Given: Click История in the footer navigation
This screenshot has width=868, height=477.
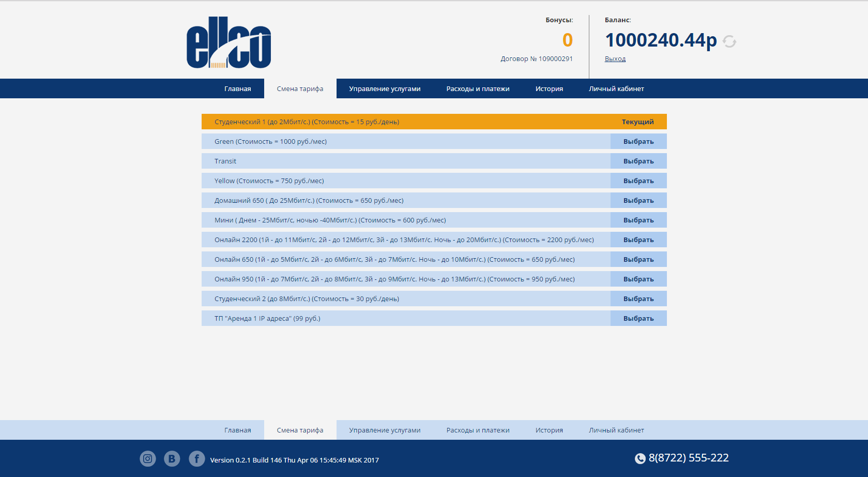Looking at the screenshot, I should [x=549, y=430].
